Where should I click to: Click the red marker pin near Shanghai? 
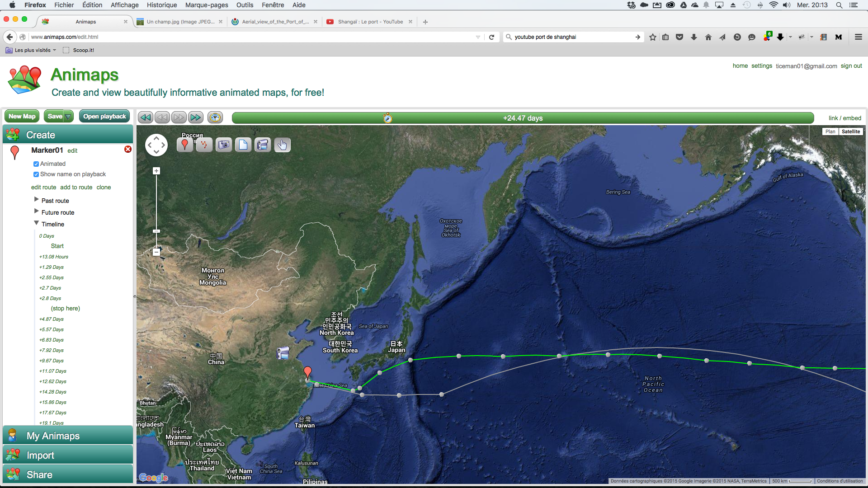[x=307, y=373]
